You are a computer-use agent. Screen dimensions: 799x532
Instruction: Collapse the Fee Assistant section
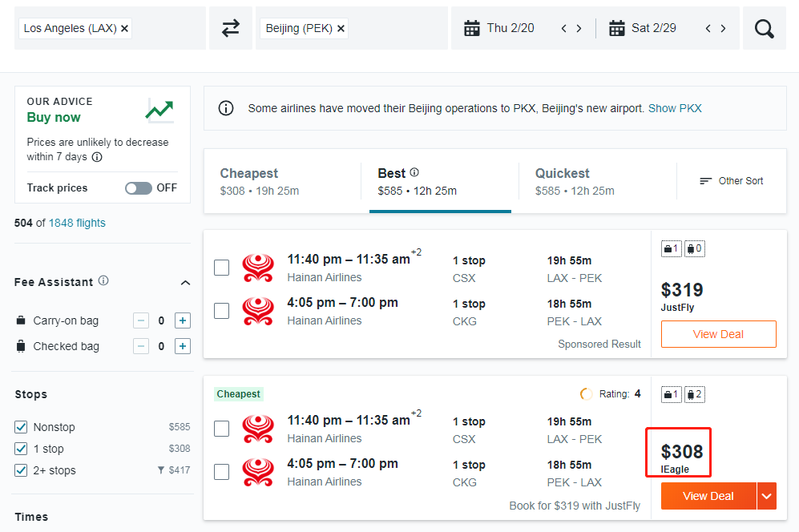[x=185, y=283]
